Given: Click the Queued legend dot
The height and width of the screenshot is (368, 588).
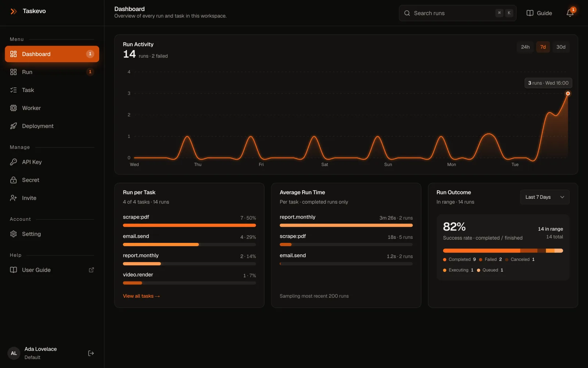Looking at the screenshot, I should (x=478, y=270).
